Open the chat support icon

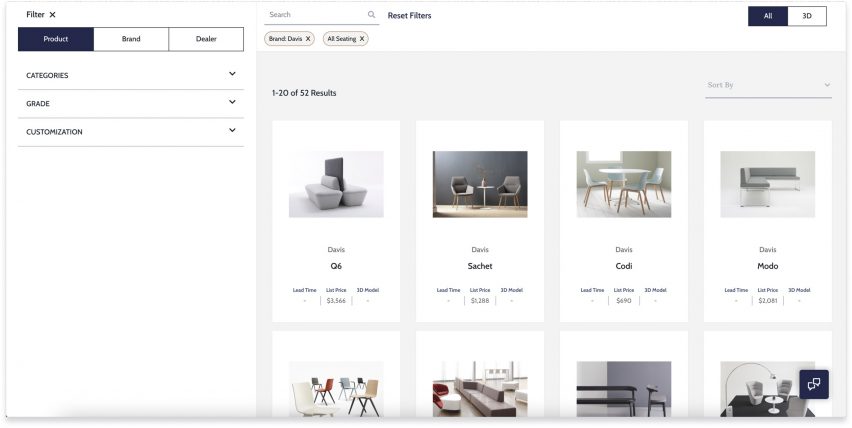coord(814,385)
